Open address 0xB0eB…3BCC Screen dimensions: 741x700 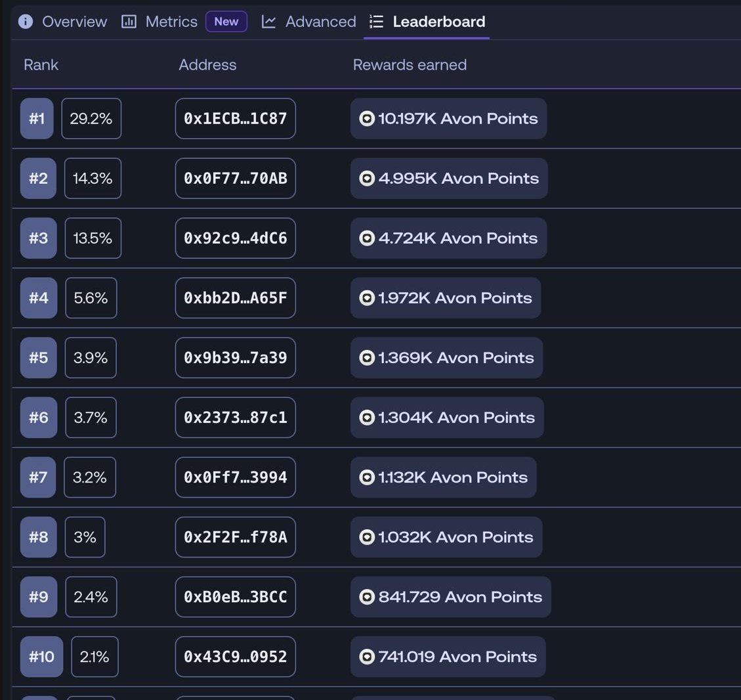point(236,597)
